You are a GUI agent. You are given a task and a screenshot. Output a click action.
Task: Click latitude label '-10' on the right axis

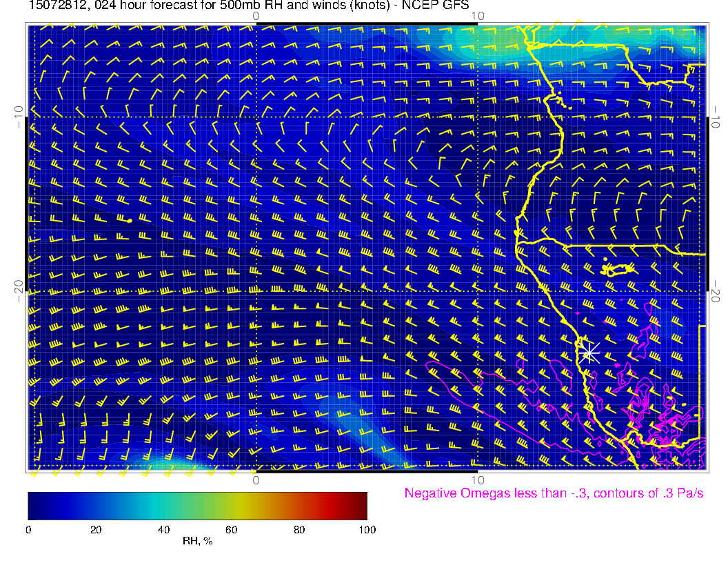click(716, 117)
